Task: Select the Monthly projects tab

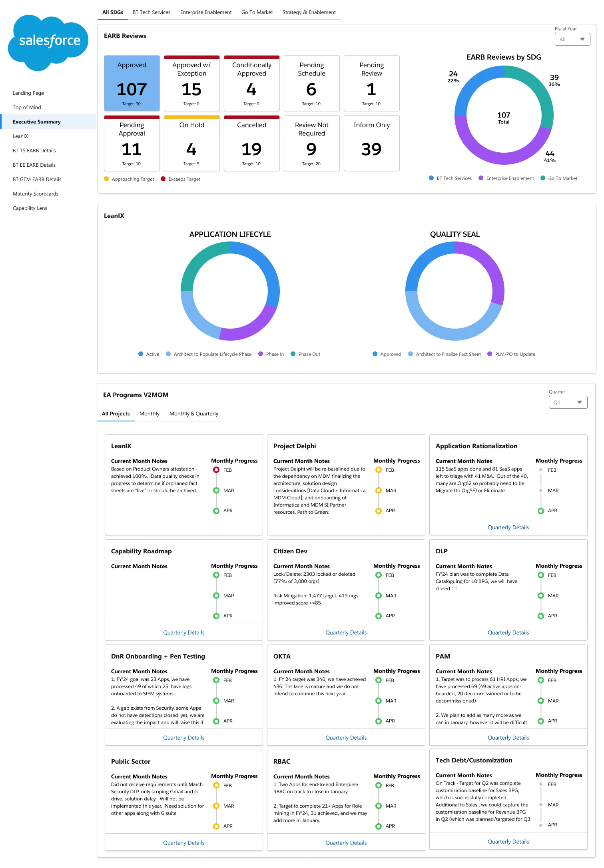Action: (x=150, y=414)
